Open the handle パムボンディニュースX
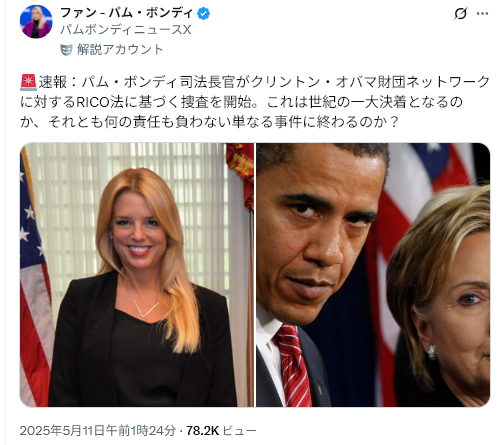The image size is (499, 445). tap(126, 30)
